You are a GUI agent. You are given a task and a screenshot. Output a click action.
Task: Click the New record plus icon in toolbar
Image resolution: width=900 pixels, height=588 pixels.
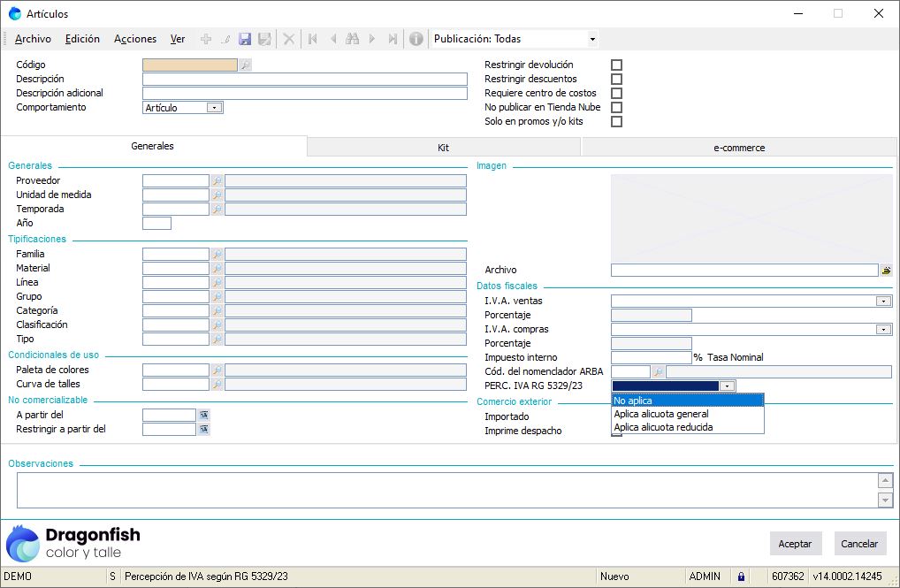[x=206, y=39]
